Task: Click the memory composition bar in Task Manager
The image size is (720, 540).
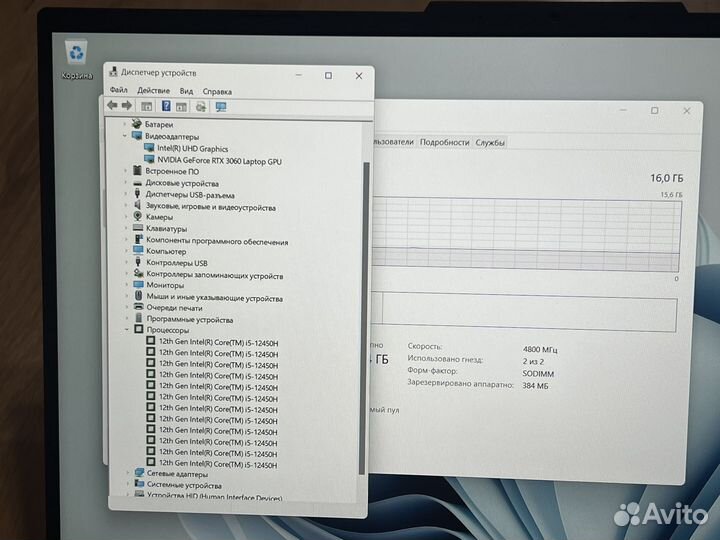Action: 524,311
